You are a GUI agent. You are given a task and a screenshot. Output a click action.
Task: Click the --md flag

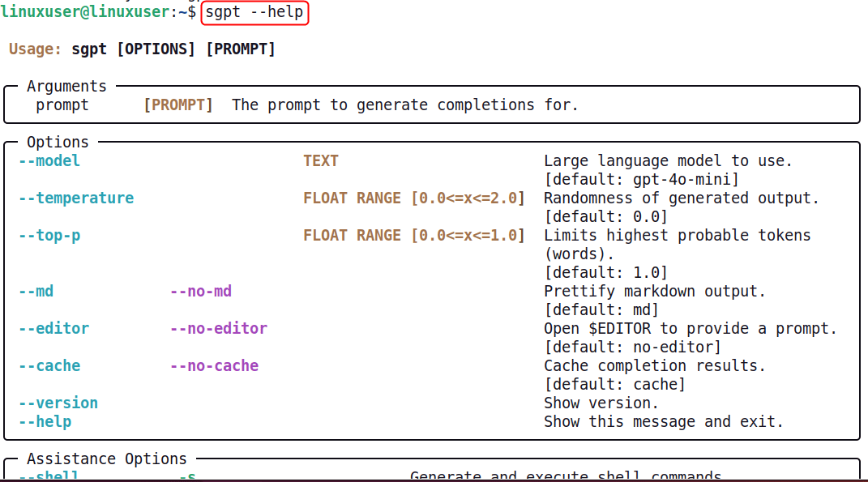pyautogui.click(x=36, y=291)
